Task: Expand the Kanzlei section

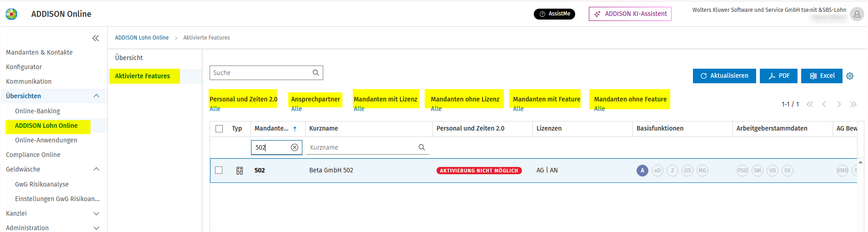Action: (96, 213)
